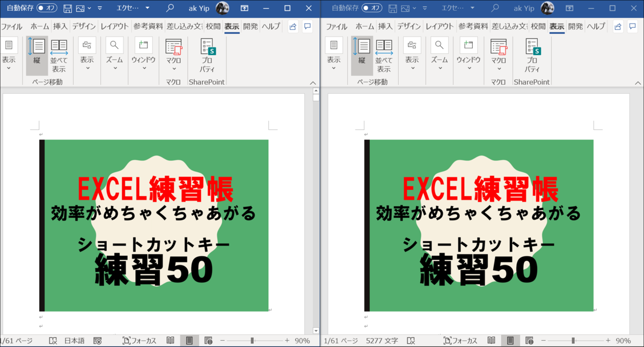
Task: Click フォーカス mode in the right window status bar
Action: [x=460, y=341]
